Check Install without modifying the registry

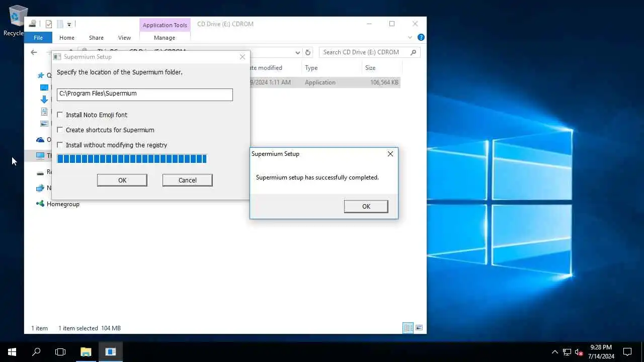(x=60, y=145)
